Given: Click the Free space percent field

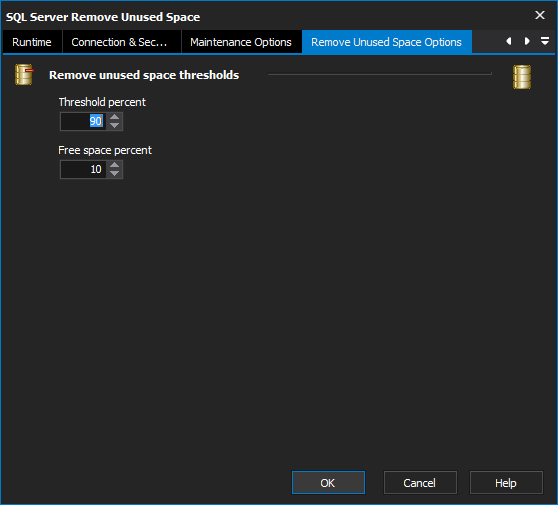Looking at the screenshot, I should [x=83, y=169].
